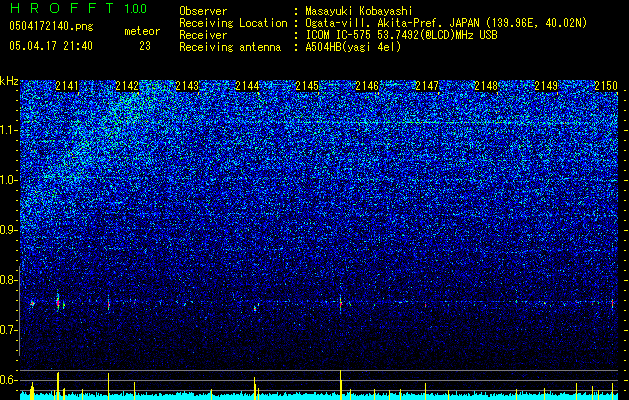Click the Receiving antenna label
Screen dimensions: 629x400
coord(230,47)
